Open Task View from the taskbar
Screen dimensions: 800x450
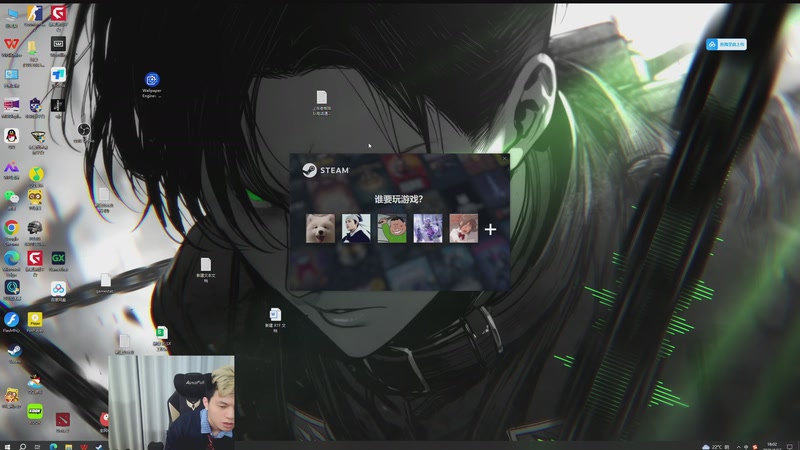[37, 446]
